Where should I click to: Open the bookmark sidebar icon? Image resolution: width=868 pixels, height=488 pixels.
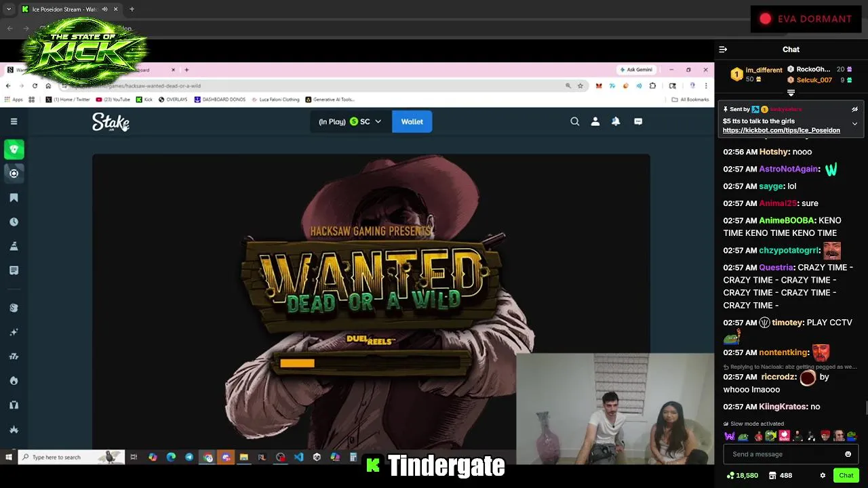[x=14, y=198]
